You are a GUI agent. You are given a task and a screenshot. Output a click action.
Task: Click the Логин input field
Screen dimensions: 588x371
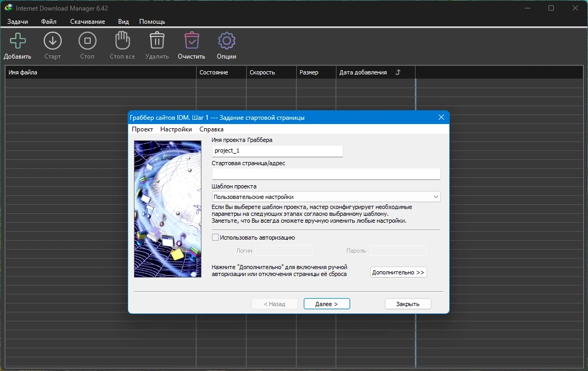point(284,250)
